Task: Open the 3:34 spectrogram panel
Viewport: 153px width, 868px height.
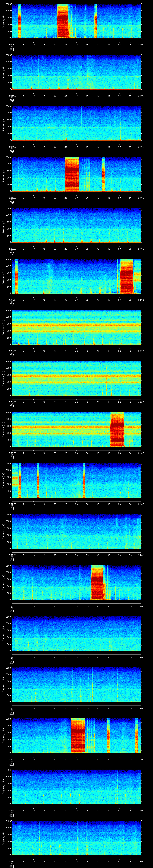Action: click(x=76, y=633)
